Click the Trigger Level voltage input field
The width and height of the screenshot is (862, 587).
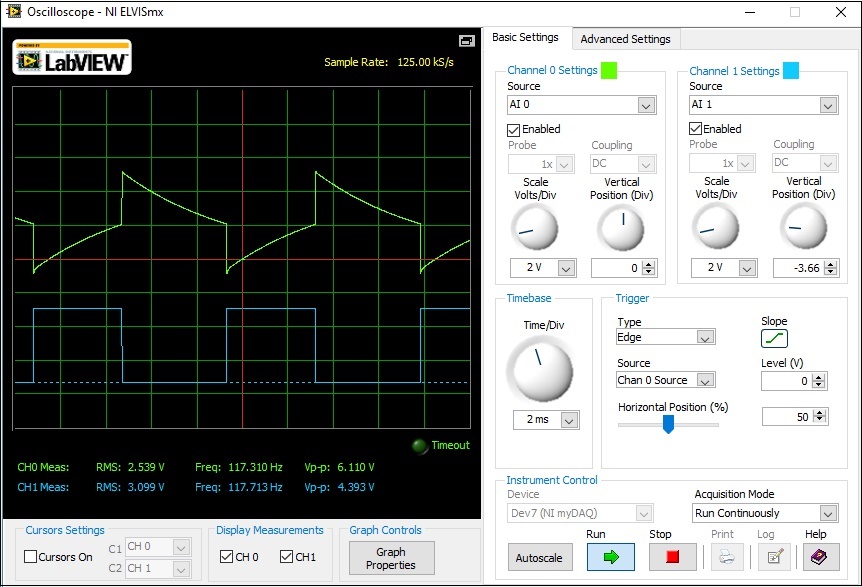coord(786,381)
